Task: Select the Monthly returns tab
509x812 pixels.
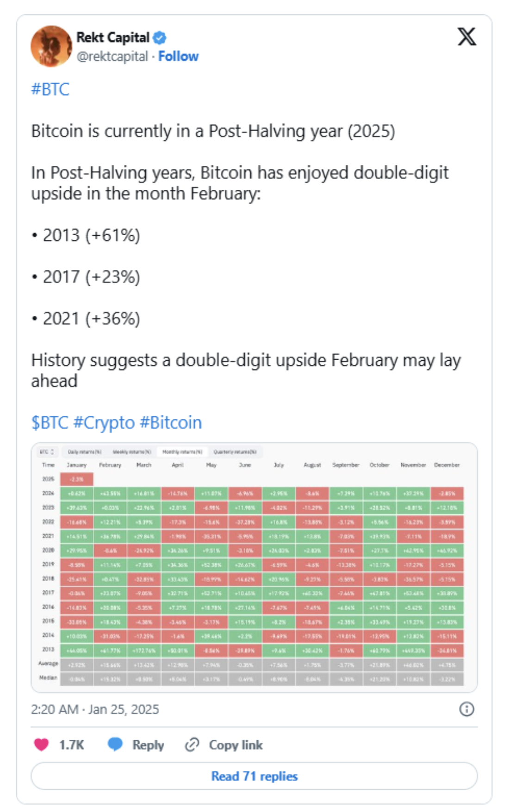Action: coord(182,451)
